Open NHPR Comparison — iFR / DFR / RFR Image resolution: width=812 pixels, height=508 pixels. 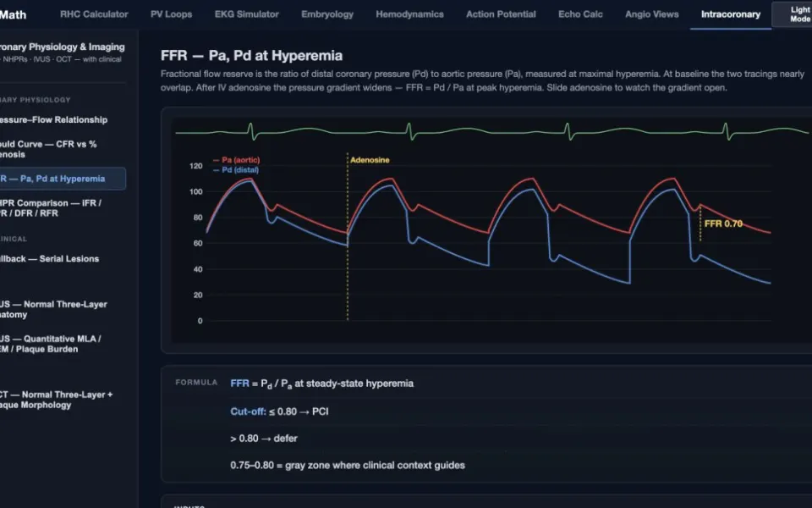point(51,208)
